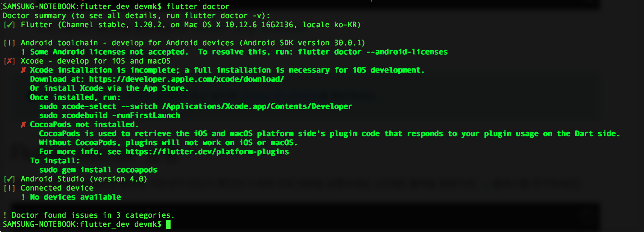
Task: Click 'CocoaPods is used to retrieve' explanation line
Action: click(x=329, y=133)
